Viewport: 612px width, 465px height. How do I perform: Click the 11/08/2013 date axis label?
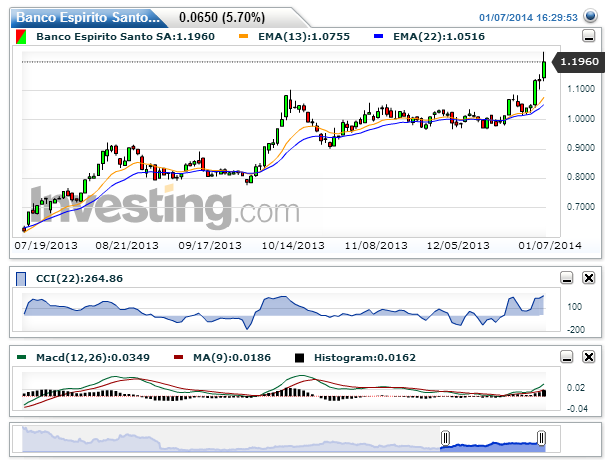pos(376,246)
